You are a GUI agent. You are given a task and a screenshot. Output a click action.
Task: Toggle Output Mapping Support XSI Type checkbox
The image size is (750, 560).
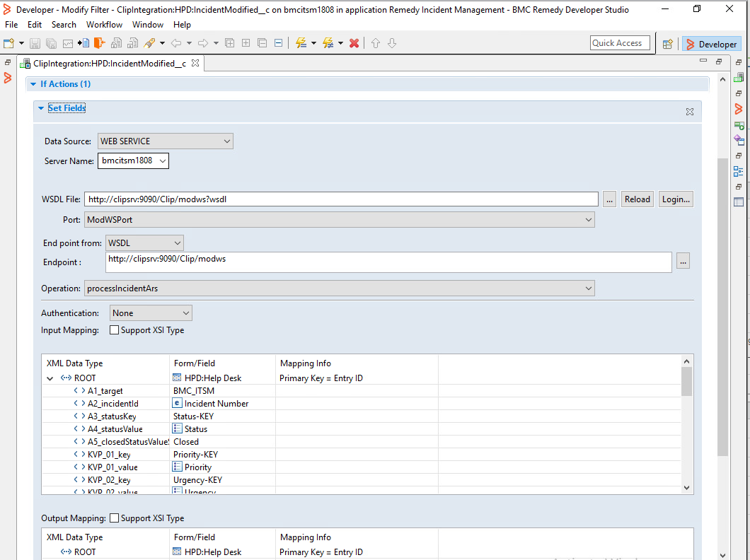115,518
